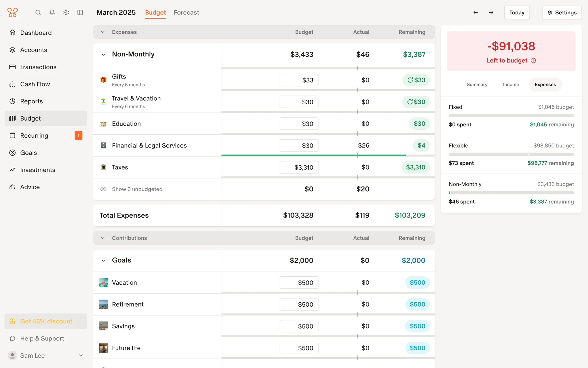Viewport: 588px width, 368px height.
Task: Click the Today button
Action: click(x=517, y=13)
